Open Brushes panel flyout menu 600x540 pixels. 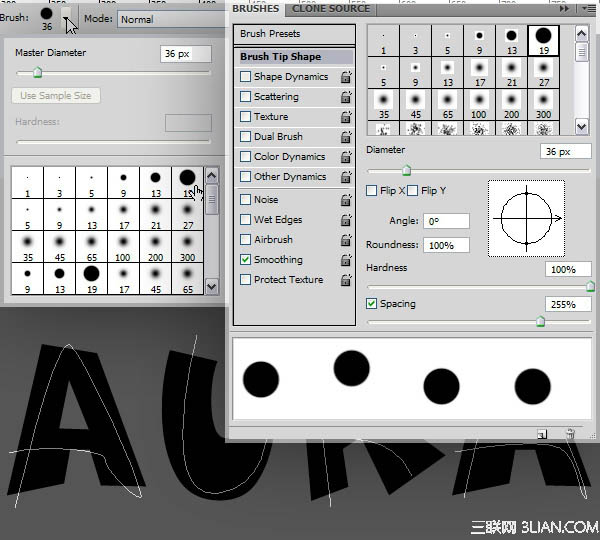tap(589, 8)
